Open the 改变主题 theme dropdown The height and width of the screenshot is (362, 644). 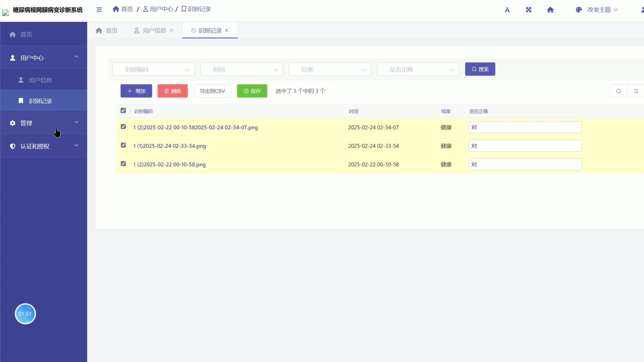597,10
